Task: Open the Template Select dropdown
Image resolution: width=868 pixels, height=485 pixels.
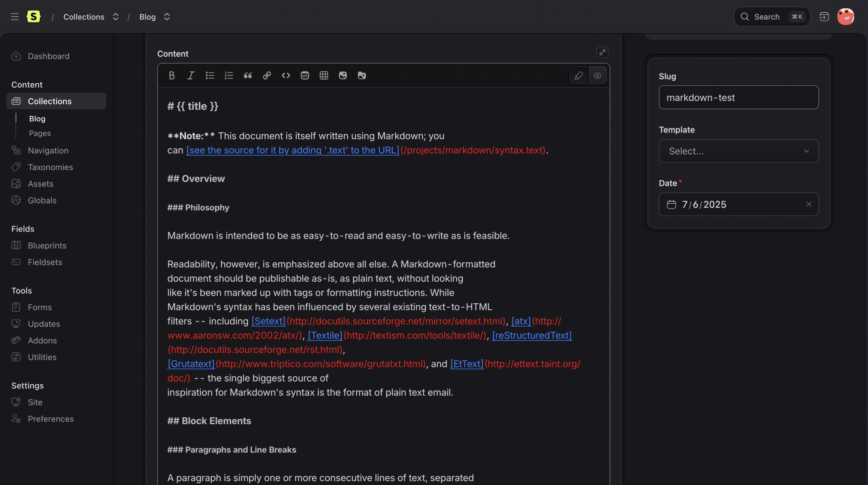Action: coord(739,151)
